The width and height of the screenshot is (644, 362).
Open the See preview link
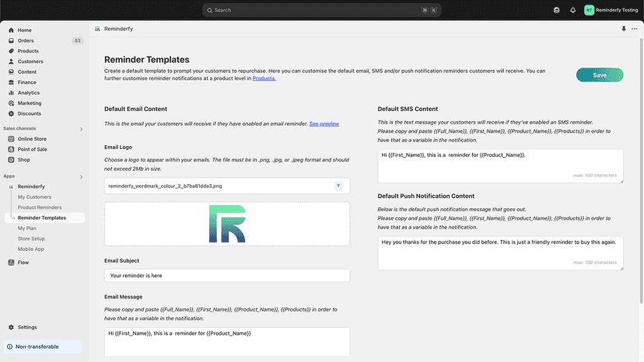coord(324,124)
